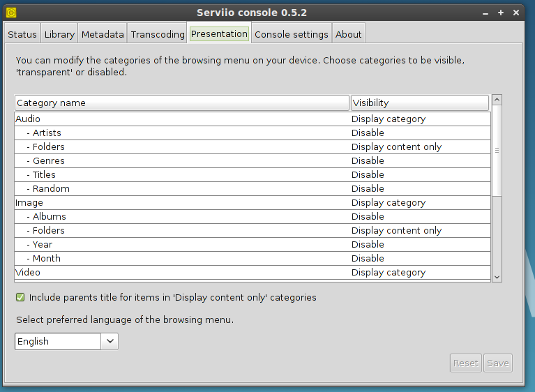Open the Status tab
The height and width of the screenshot is (392, 535).
tap(22, 34)
